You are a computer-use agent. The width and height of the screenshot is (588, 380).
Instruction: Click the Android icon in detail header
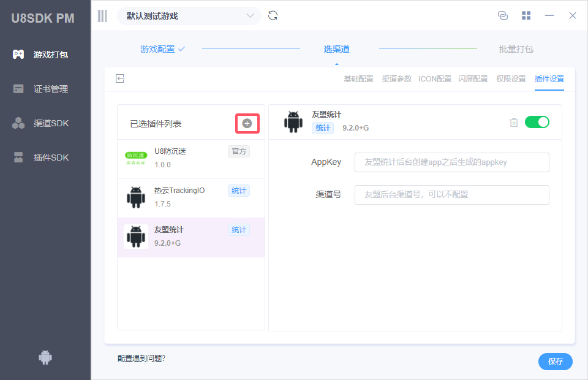pos(293,122)
